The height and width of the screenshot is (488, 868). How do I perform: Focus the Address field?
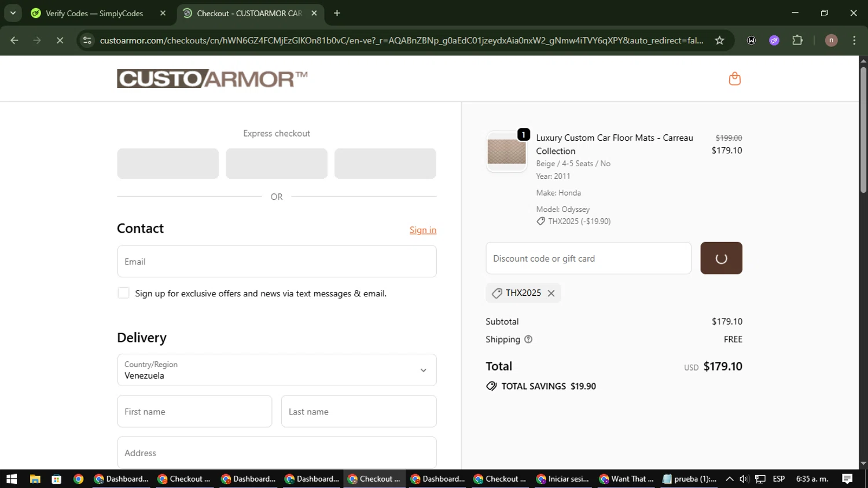[277, 453]
